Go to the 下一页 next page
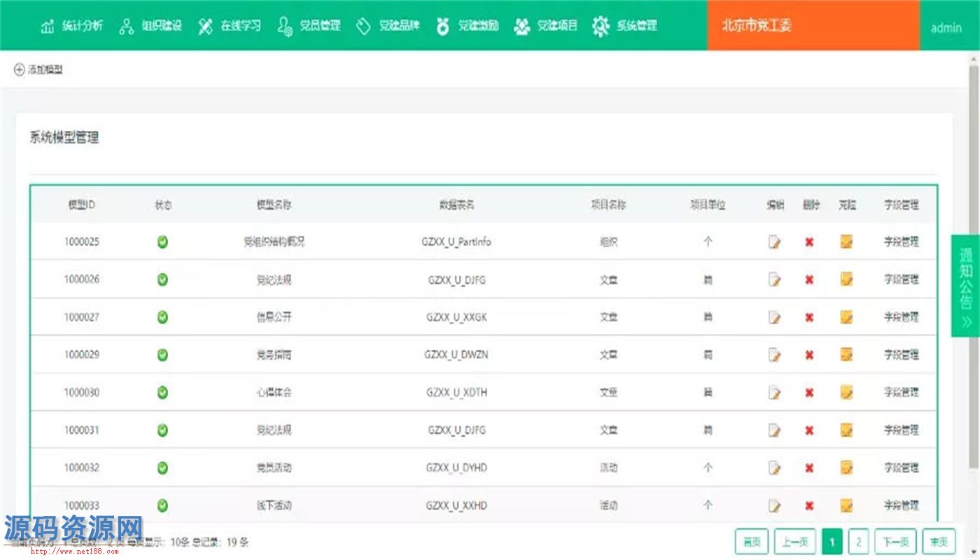 coord(896,542)
